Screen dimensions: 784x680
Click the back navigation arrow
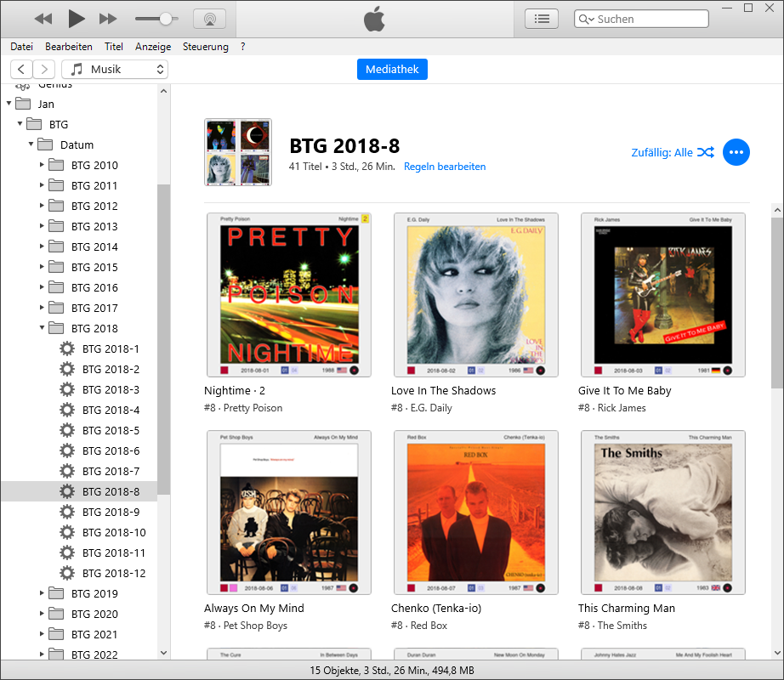click(x=21, y=69)
